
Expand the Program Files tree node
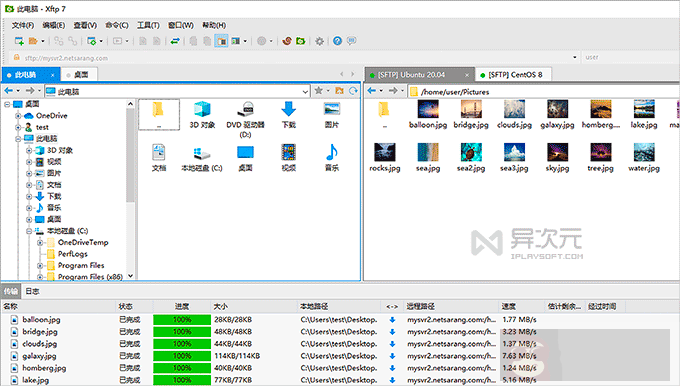tap(40, 265)
